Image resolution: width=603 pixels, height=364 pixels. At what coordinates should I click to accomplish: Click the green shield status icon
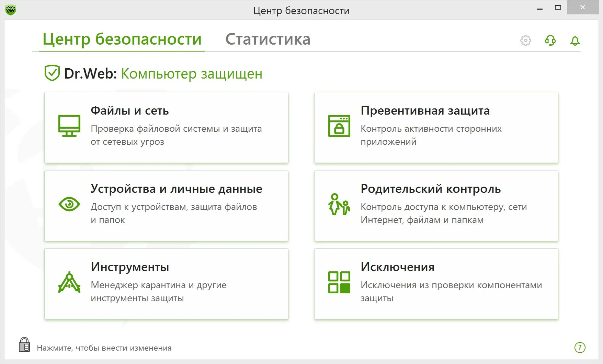pyautogui.click(x=52, y=73)
